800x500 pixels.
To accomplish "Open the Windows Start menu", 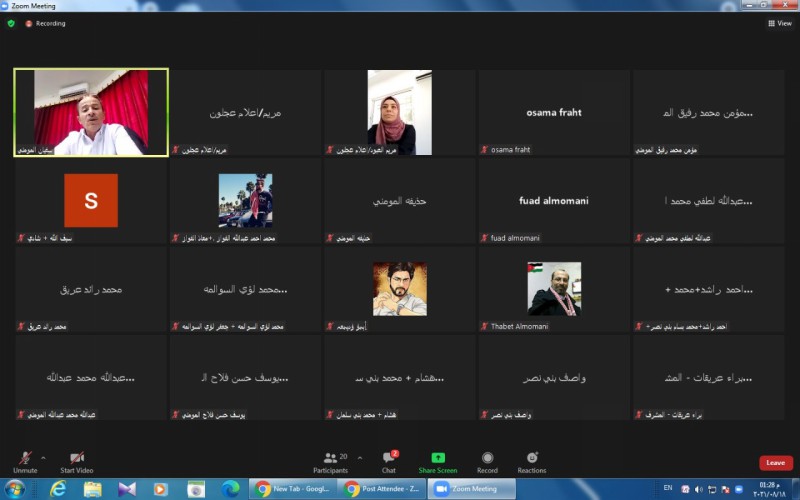I will [x=15, y=489].
